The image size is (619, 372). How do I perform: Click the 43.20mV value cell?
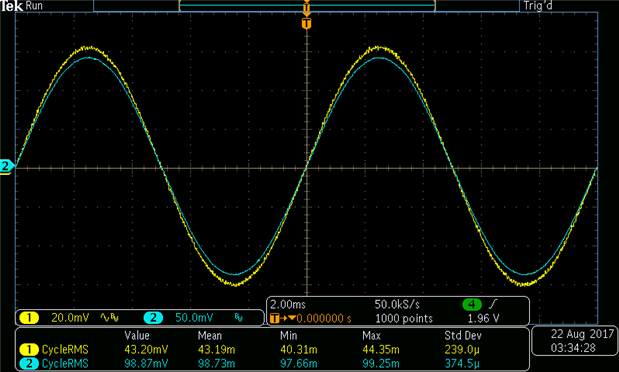[x=146, y=350]
